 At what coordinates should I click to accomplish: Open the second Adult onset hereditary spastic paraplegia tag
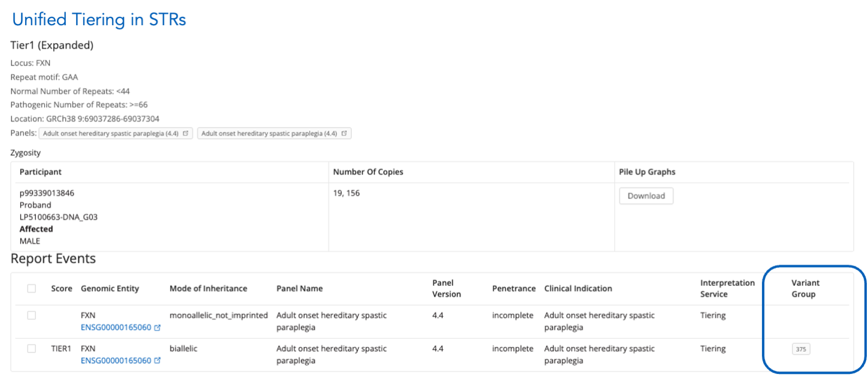tap(269, 134)
